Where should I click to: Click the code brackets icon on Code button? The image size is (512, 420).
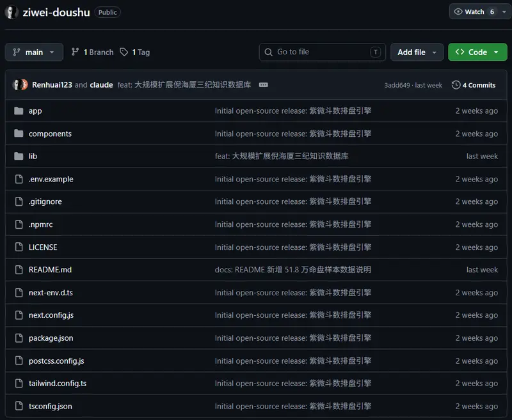click(x=460, y=52)
